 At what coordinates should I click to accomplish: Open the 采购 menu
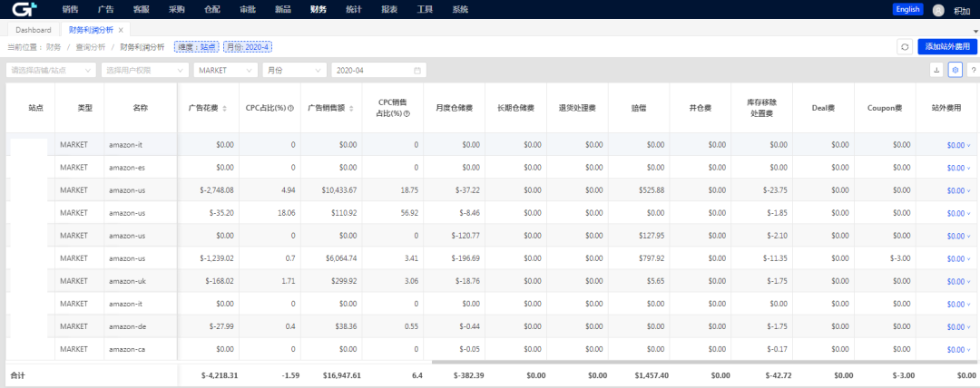177,9
